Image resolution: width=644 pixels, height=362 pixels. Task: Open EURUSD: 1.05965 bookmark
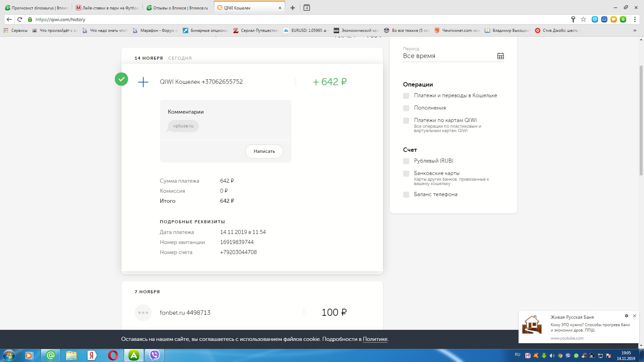tap(306, 31)
